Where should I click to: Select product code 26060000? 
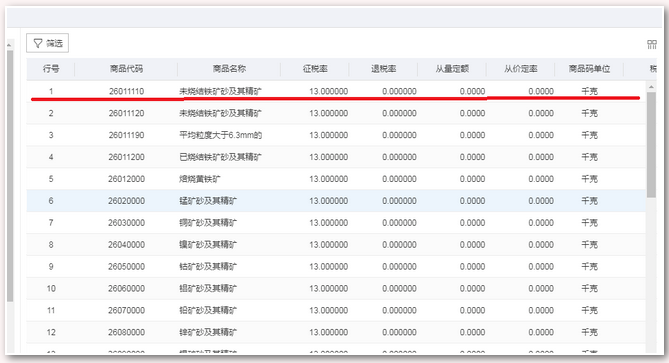pyautogui.click(x=126, y=288)
